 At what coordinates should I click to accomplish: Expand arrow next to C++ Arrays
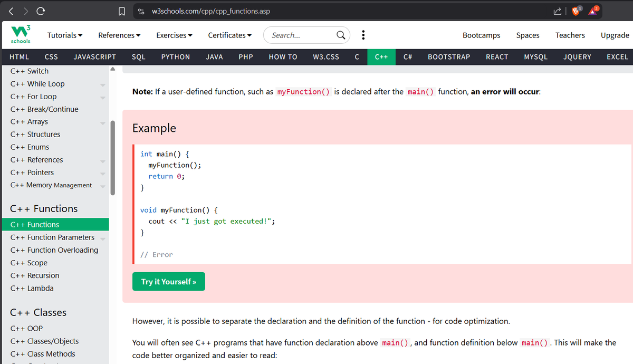point(103,123)
